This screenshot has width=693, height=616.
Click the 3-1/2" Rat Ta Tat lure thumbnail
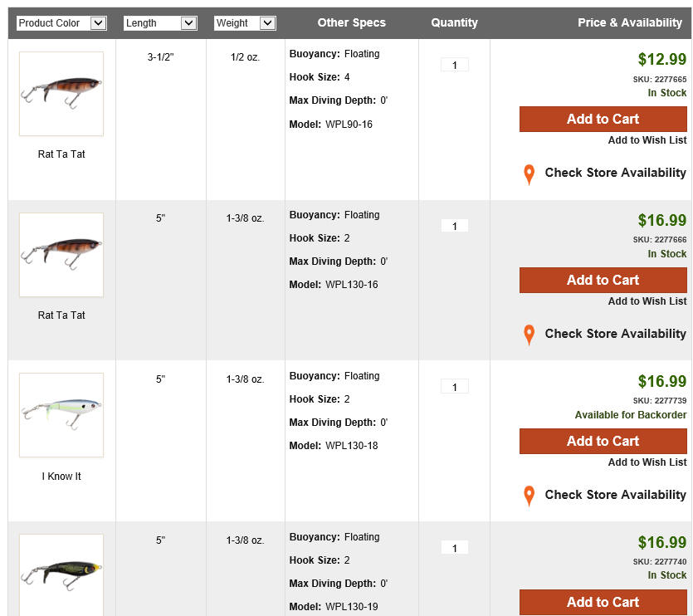(x=61, y=94)
